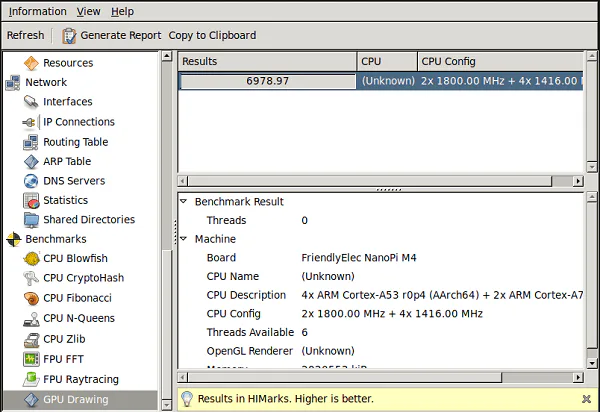Select the CPU Zlib benchmark label
This screenshot has width=600, height=412.
(64, 339)
